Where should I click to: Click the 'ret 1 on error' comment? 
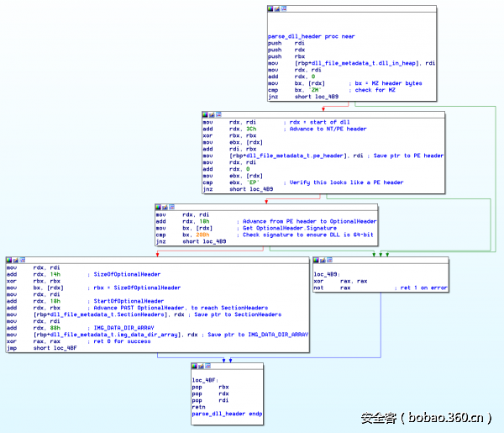(x=423, y=288)
